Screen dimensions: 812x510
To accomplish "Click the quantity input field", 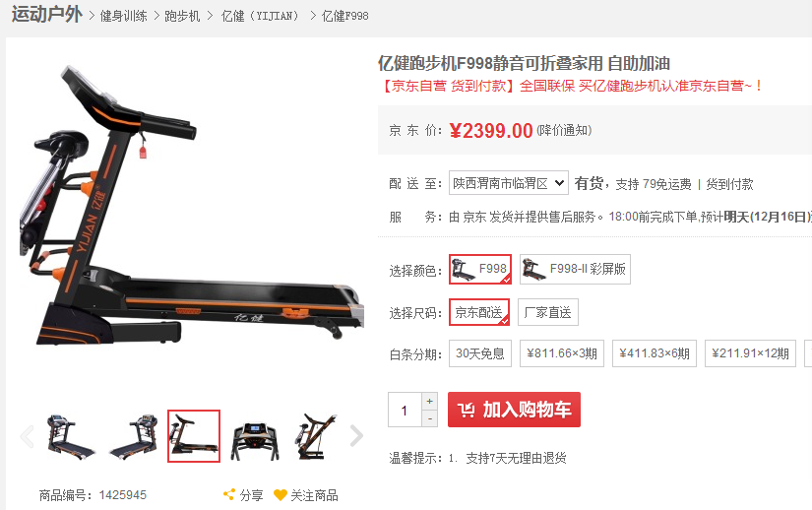I will [405, 410].
